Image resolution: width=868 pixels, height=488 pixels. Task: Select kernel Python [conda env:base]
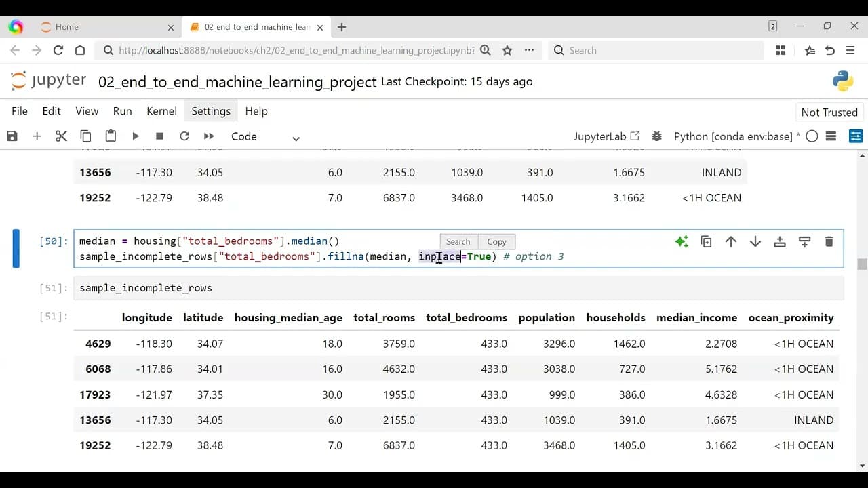736,136
